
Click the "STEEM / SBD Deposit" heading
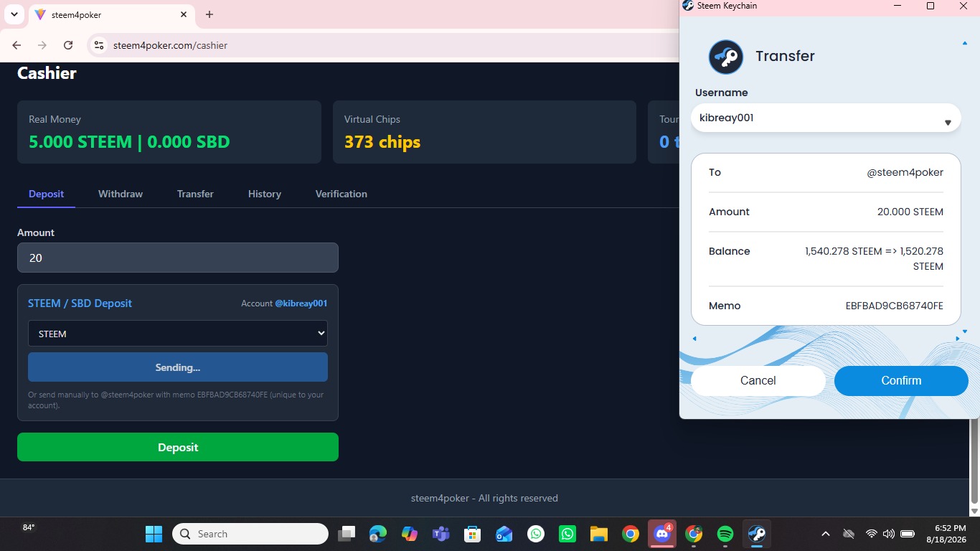tap(80, 303)
